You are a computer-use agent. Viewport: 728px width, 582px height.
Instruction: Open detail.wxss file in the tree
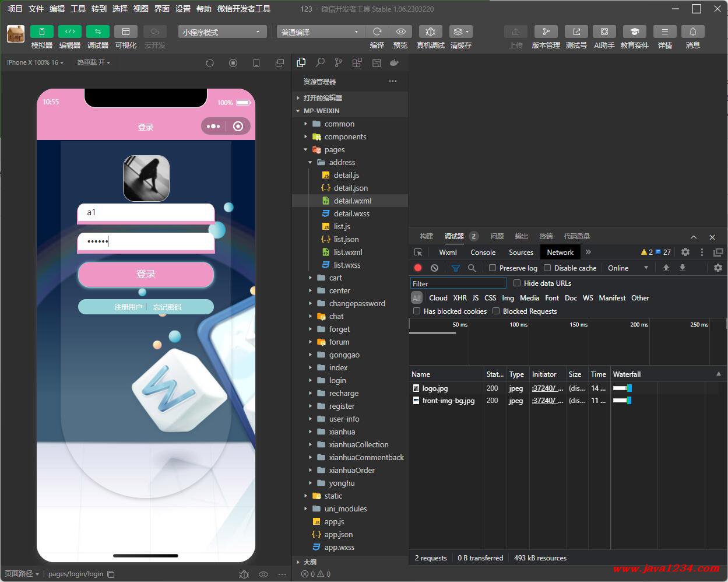click(x=351, y=213)
